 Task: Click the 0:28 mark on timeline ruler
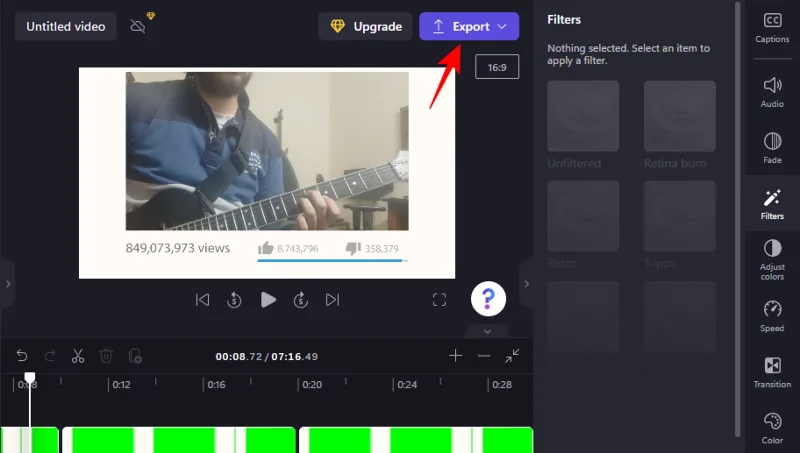(x=502, y=385)
